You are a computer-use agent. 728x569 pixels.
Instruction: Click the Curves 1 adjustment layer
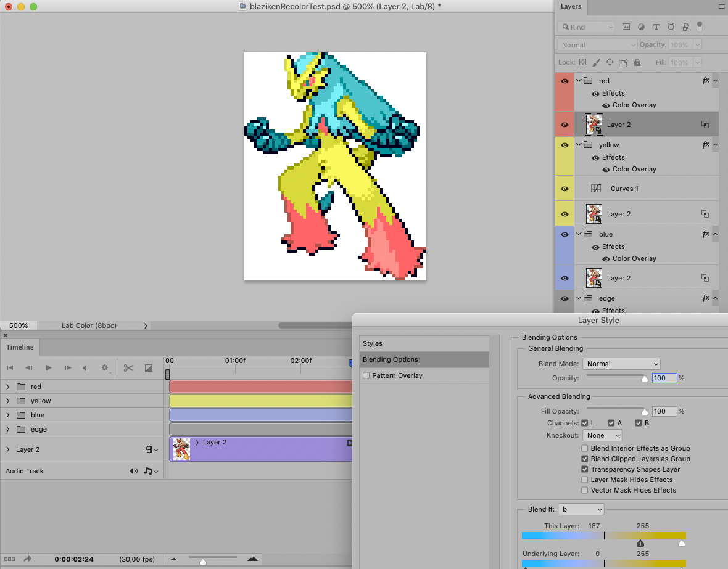point(624,189)
